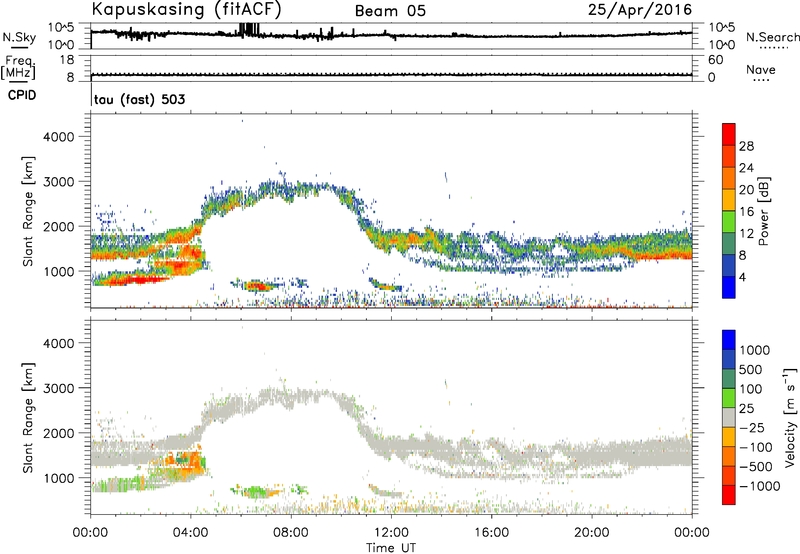Click the N.Search legend label
Screen dimensions: 800x554
click(x=772, y=37)
